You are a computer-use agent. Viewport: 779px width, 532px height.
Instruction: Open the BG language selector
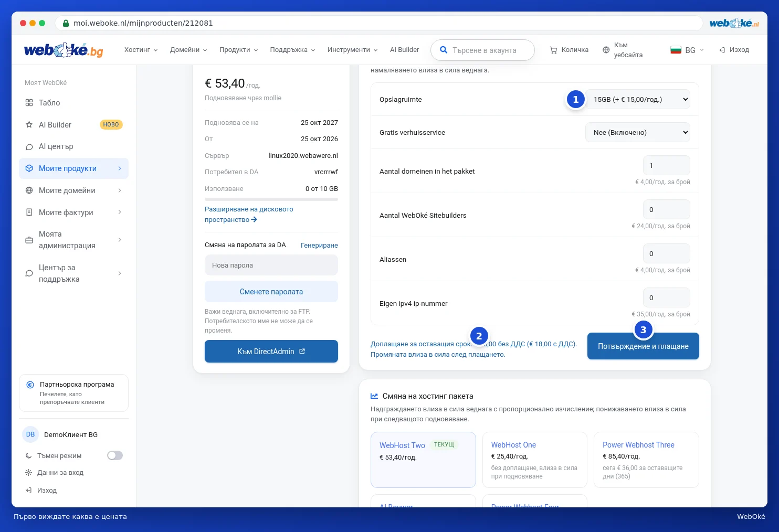point(687,50)
